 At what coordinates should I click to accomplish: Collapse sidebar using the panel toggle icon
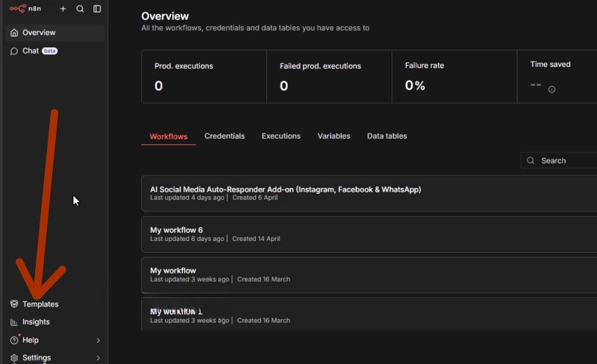(97, 9)
